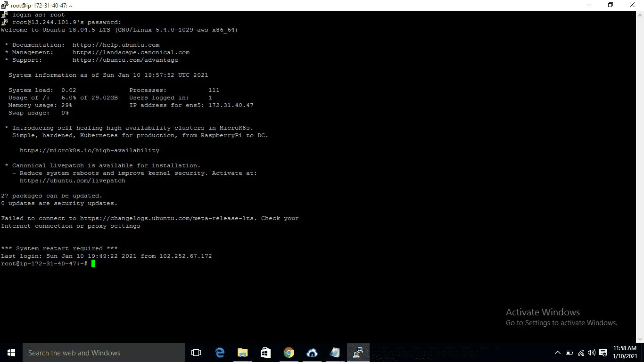Click the 'Internet connection or proxy settings' line
This screenshot has width=644, height=362.
point(71,226)
